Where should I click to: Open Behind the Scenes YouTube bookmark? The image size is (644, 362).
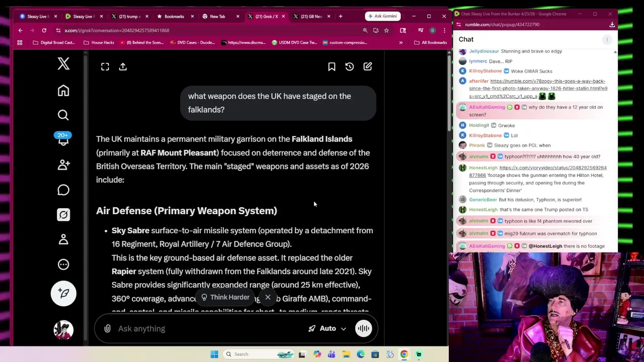click(x=142, y=43)
